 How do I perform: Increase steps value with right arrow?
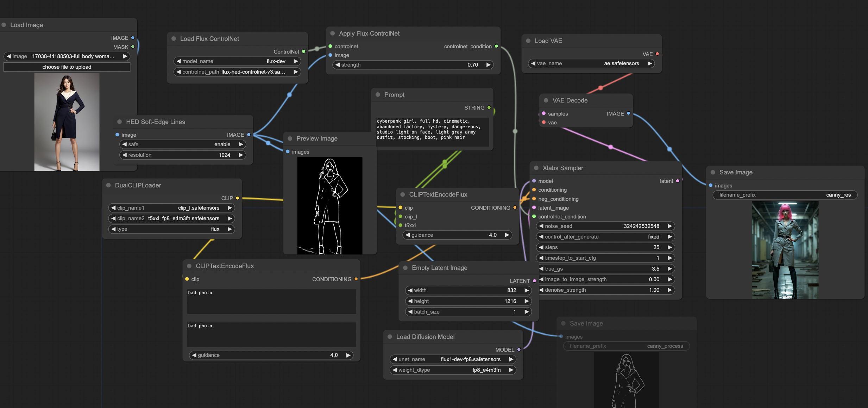click(x=669, y=247)
